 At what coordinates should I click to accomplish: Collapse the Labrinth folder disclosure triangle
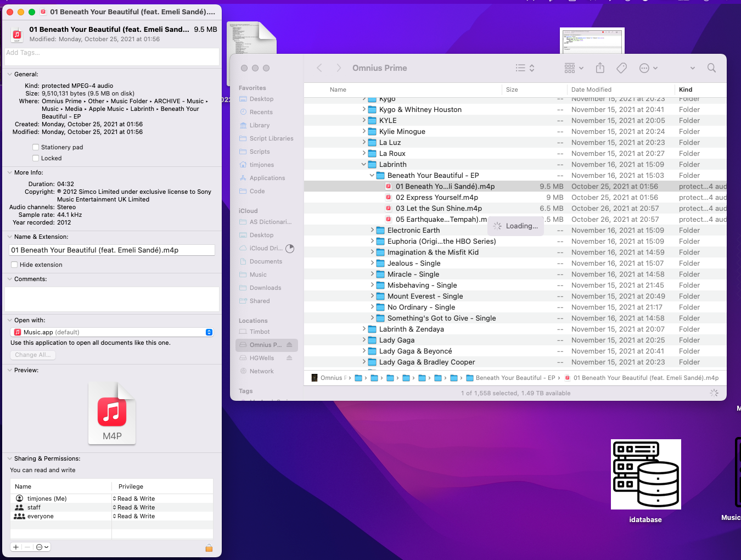point(364,165)
